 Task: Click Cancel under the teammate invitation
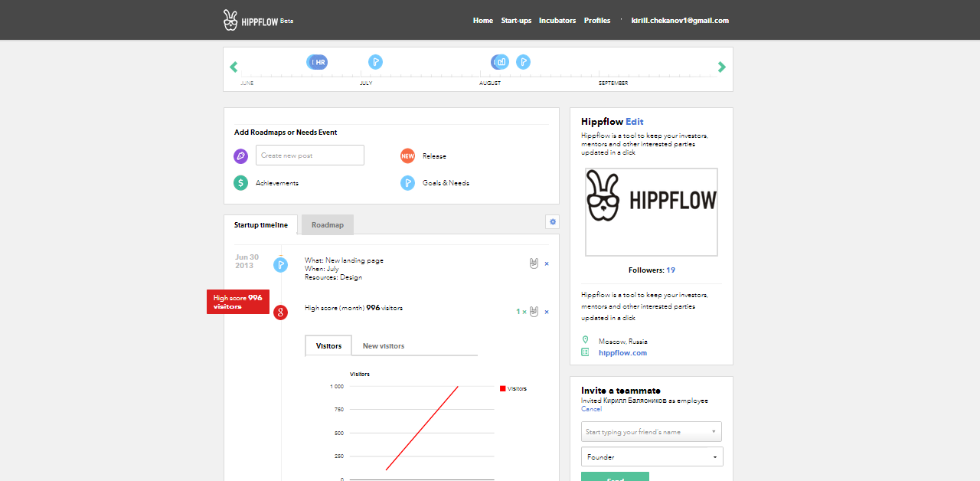[x=591, y=409]
